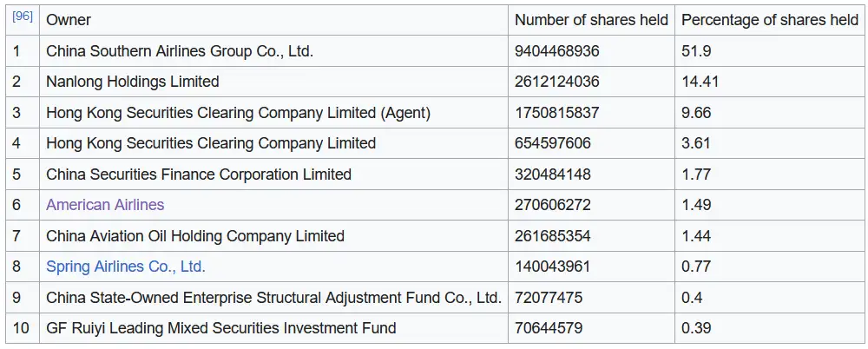
Task: Click the Number of shares held header
Action: (591, 20)
